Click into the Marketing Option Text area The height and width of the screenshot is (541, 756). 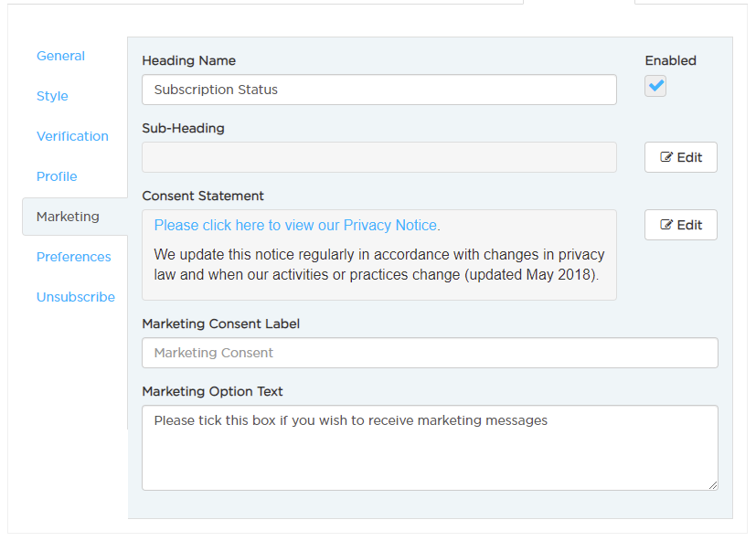(x=430, y=448)
